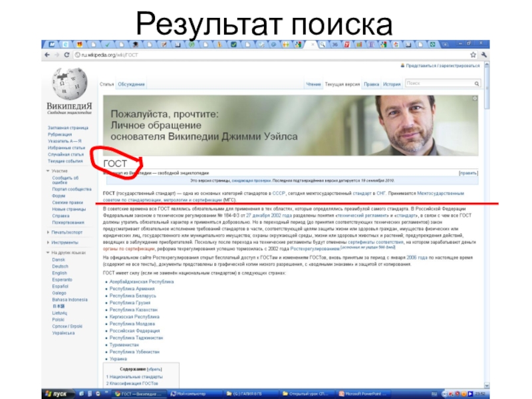Open the История history tab
This screenshot has width=532, height=399.
(392, 84)
